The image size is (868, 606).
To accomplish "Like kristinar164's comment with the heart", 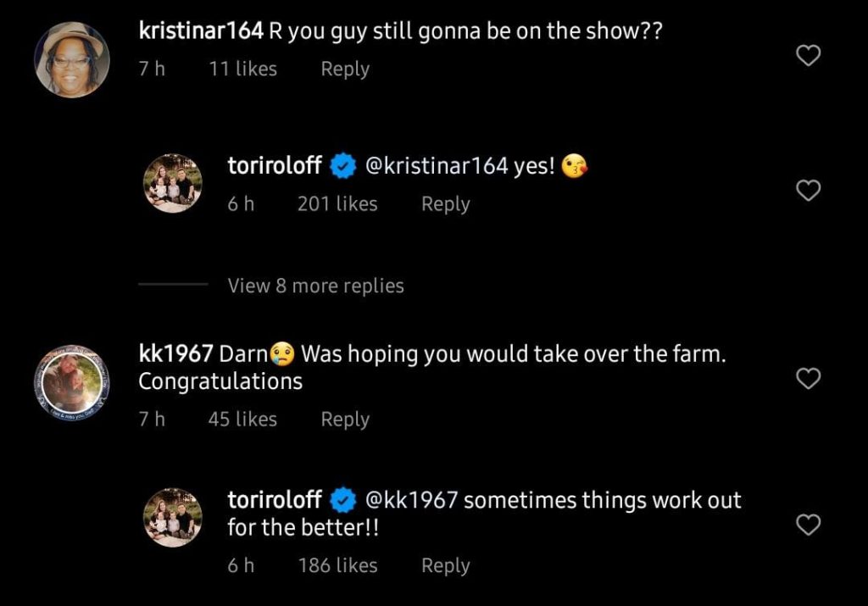I will (x=810, y=56).
